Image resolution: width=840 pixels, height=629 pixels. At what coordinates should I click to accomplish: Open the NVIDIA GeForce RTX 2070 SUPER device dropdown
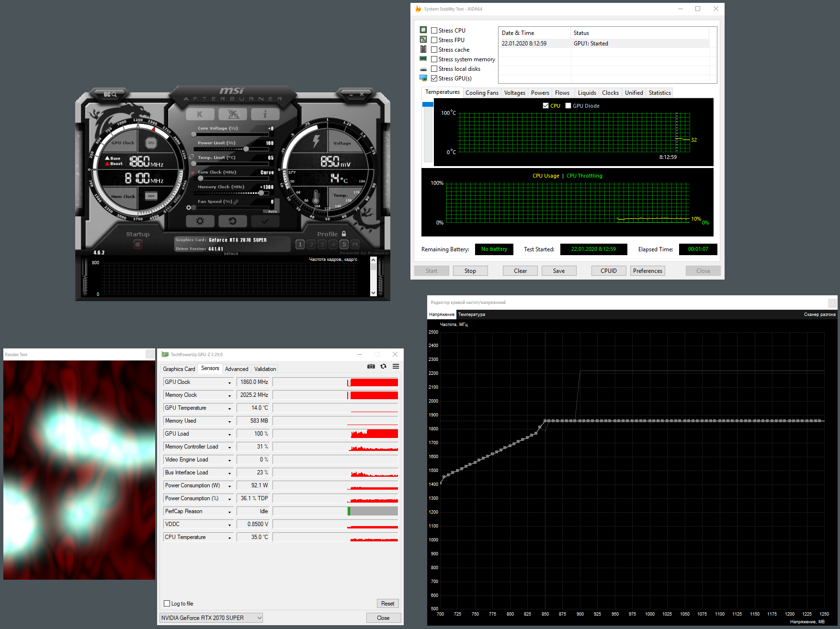coord(211,618)
